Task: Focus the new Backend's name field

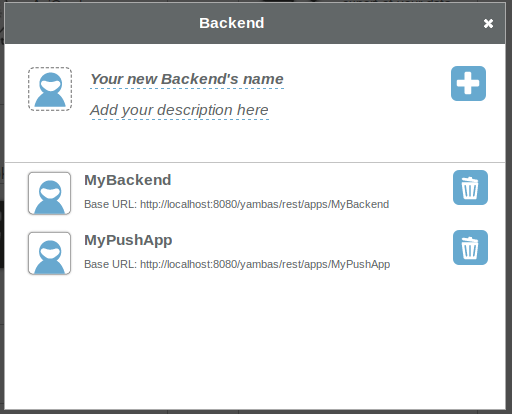Action: point(187,79)
